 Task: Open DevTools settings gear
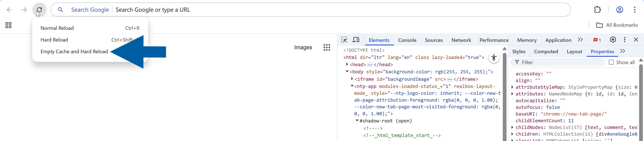613,40
